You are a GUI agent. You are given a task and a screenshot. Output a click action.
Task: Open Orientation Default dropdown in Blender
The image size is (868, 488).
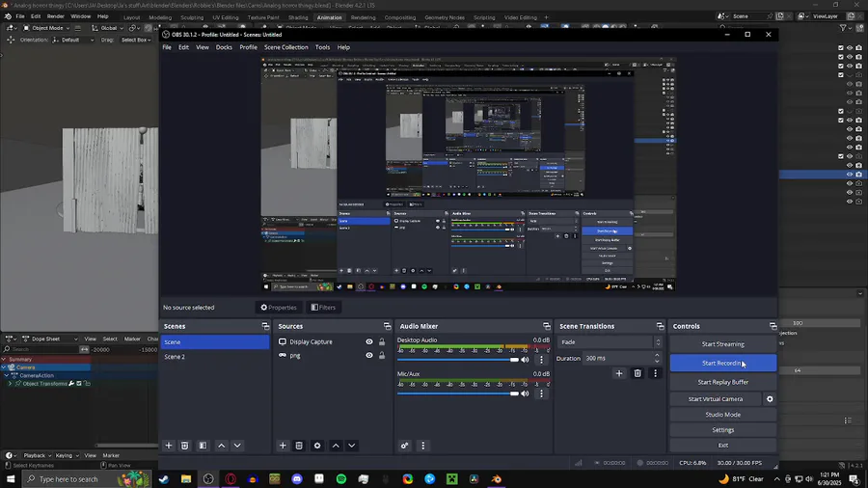coord(73,40)
